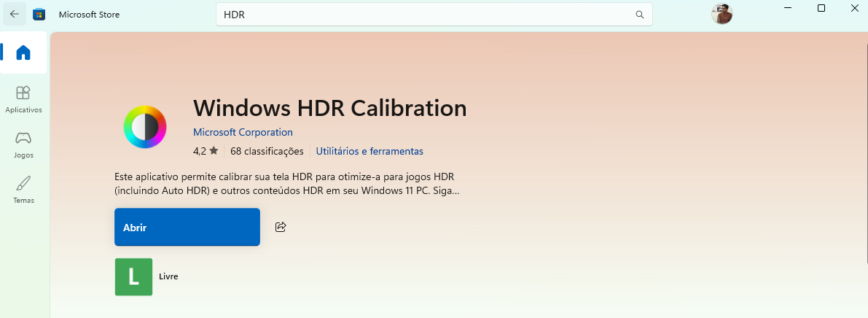Click the Microsoft Store title text
This screenshot has width=868, height=318.
point(89,15)
